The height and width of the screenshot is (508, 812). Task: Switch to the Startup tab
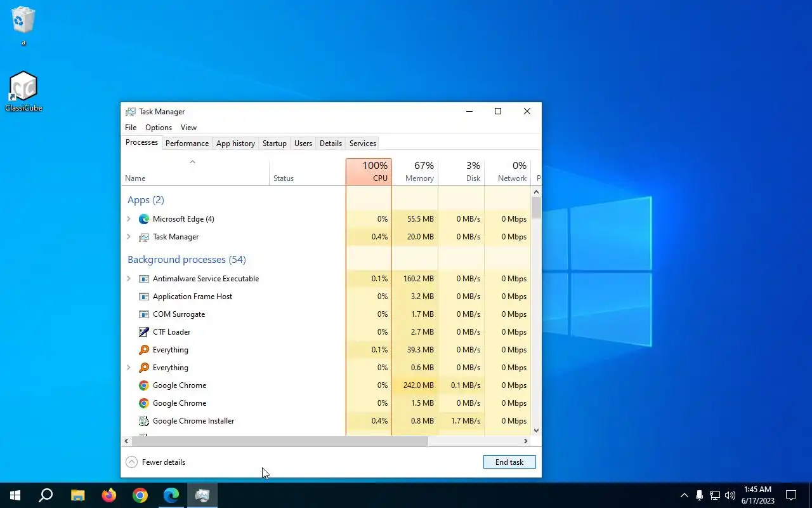point(275,144)
